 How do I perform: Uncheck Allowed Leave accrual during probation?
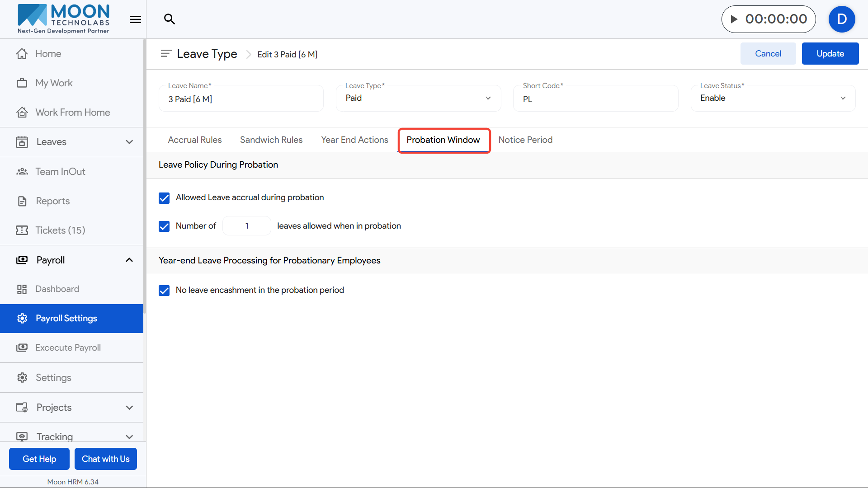[x=164, y=198]
